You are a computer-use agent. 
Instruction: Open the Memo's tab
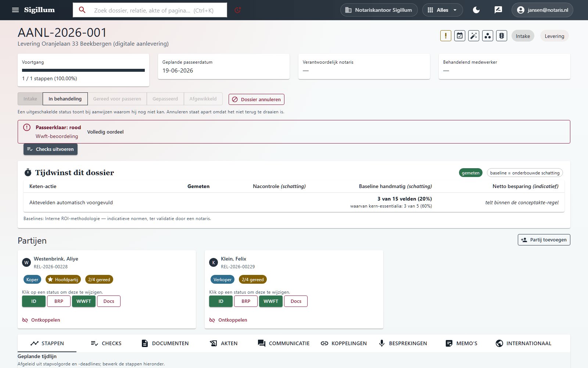point(461,343)
